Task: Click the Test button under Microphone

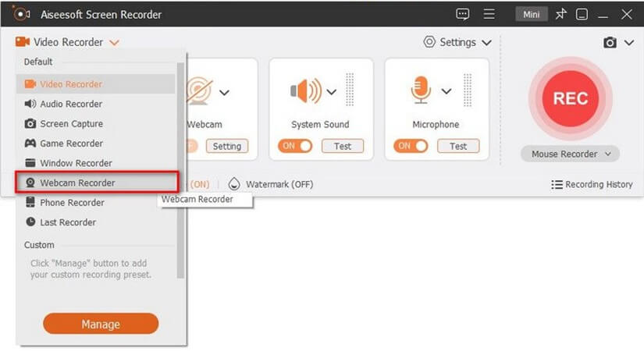Action: (x=458, y=146)
